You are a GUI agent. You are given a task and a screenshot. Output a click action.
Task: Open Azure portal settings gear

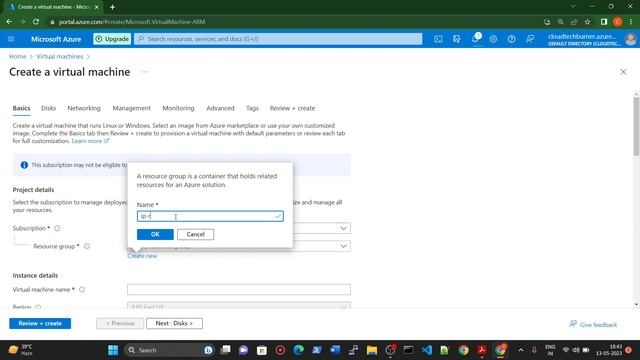tap(493, 39)
